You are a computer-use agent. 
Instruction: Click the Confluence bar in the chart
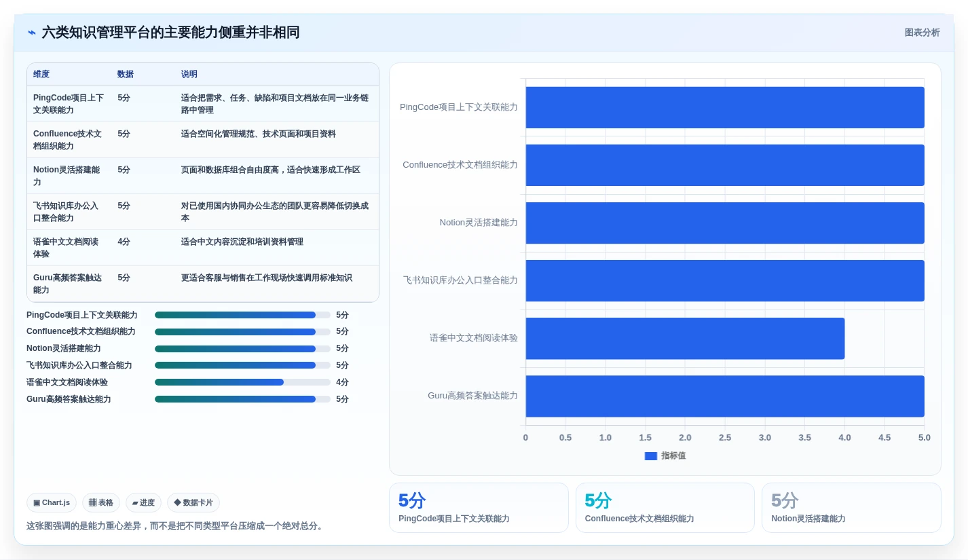725,165
